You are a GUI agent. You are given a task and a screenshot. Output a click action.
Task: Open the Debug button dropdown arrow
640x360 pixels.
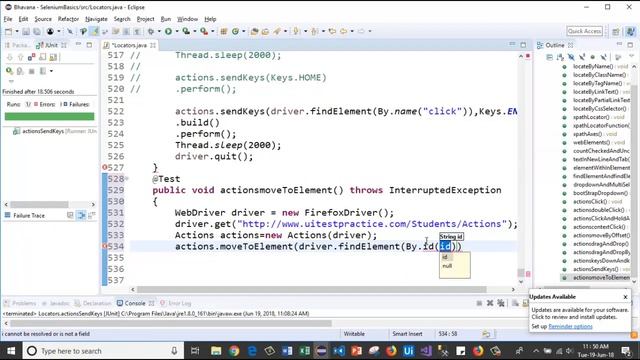coord(159,31)
